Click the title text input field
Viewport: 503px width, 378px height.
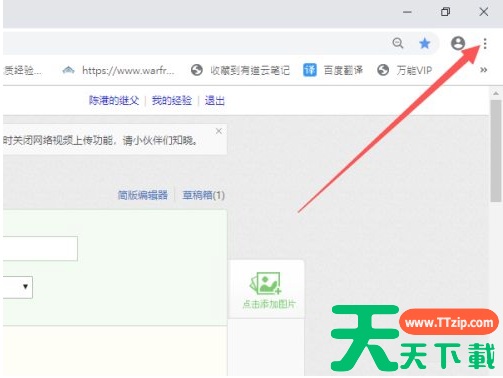click(40, 248)
